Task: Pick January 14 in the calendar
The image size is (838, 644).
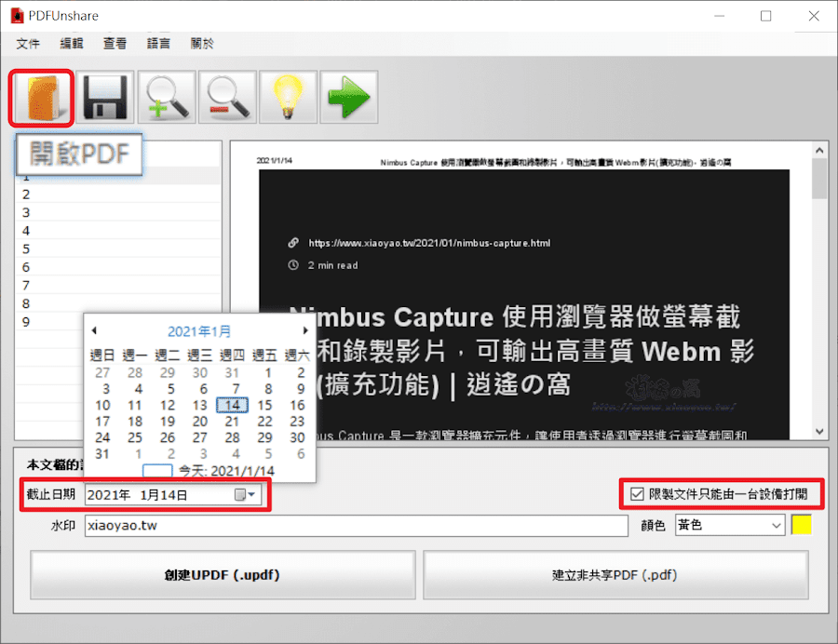Action: [232, 406]
